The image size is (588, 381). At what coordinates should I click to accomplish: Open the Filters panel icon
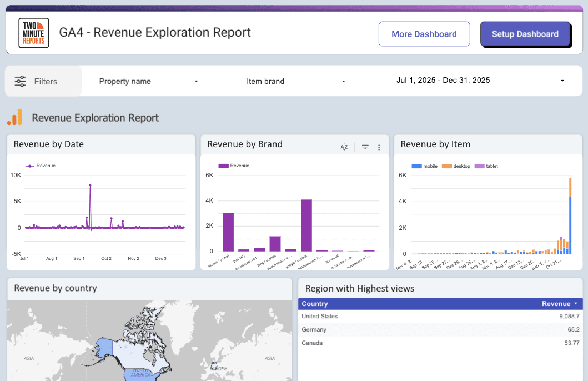(x=20, y=81)
